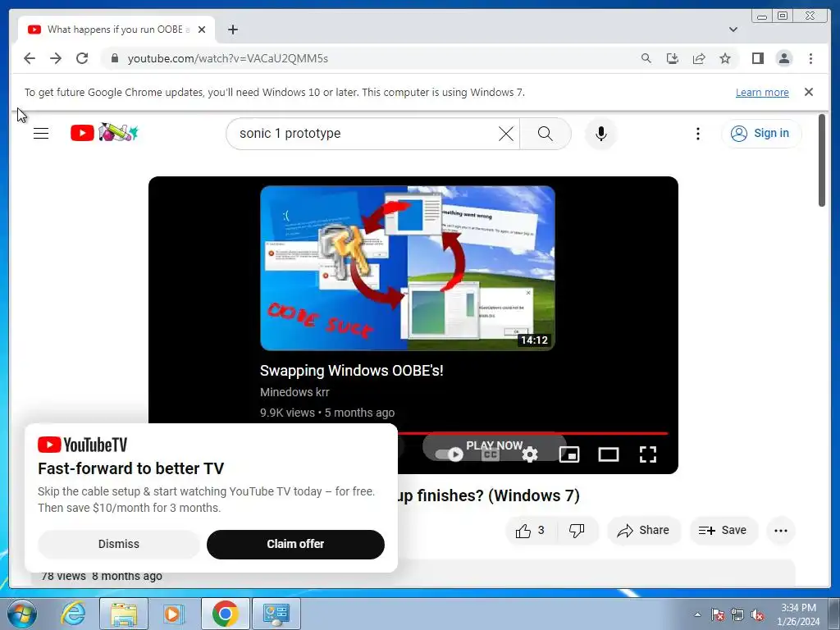Go forward with the browser arrow

tap(56, 58)
